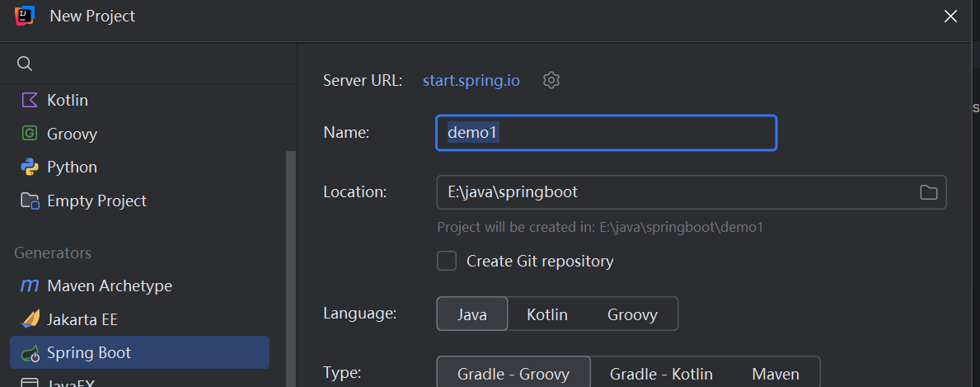Click the Empty Project folder icon
The height and width of the screenshot is (387, 980).
point(30,201)
